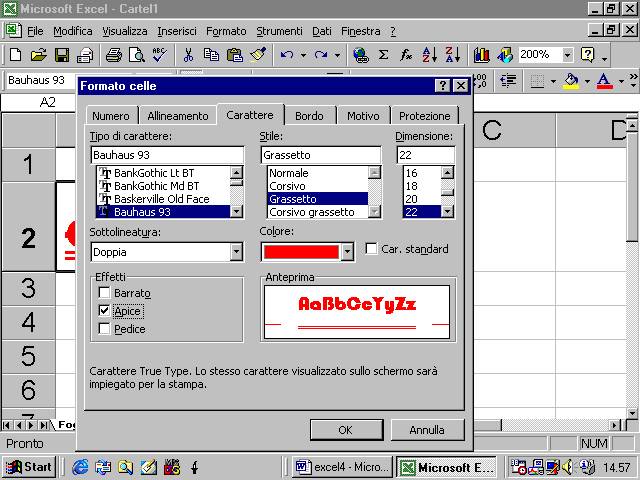Switch to excel4 Microsoft Word taskbar button
The width and height of the screenshot is (640, 480).
click(x=342, y=467)
